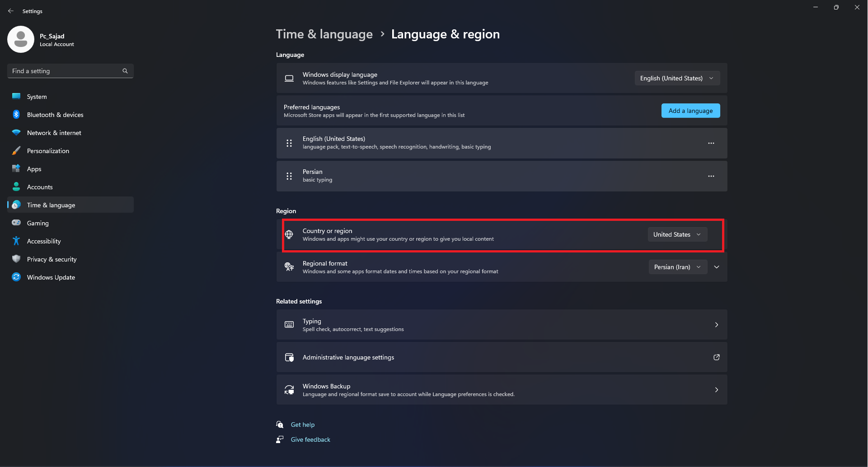Click the Personalization paintbrush icon

pyautogui.click(x=16, y=150)
